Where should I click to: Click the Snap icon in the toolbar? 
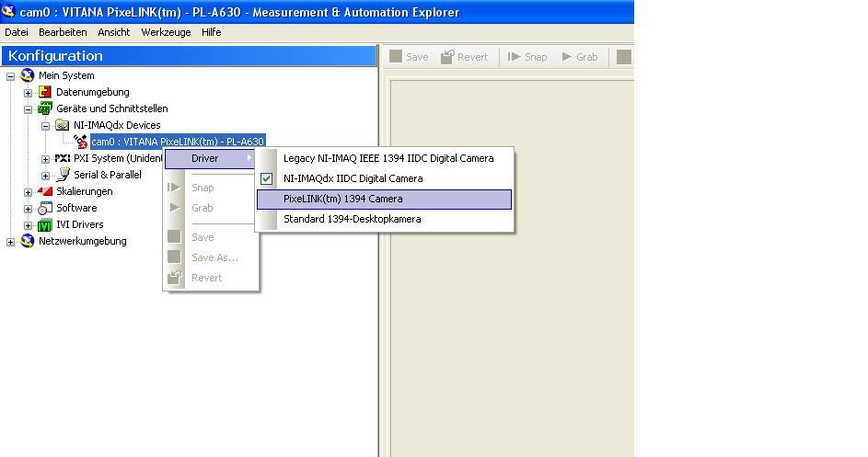[514, 56]
